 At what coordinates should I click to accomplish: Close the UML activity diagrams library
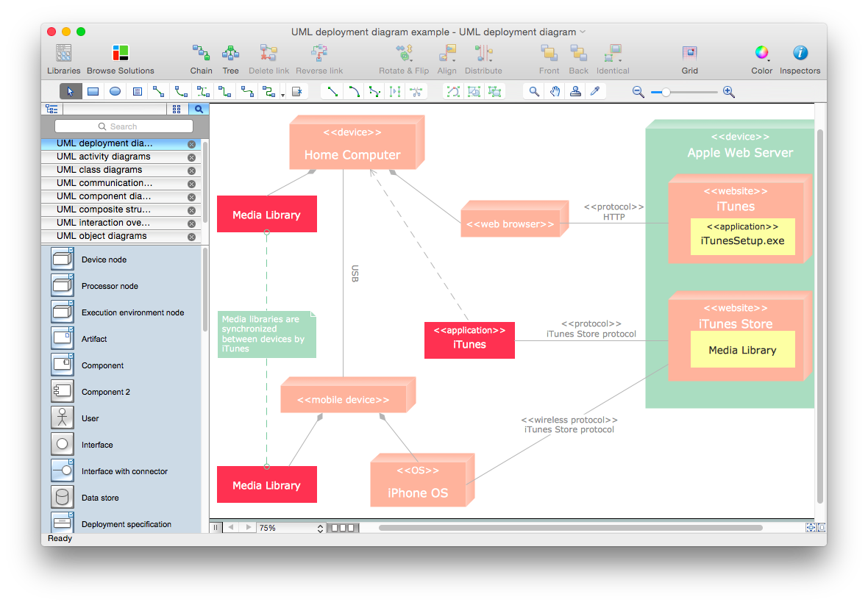tap(191, 157)
